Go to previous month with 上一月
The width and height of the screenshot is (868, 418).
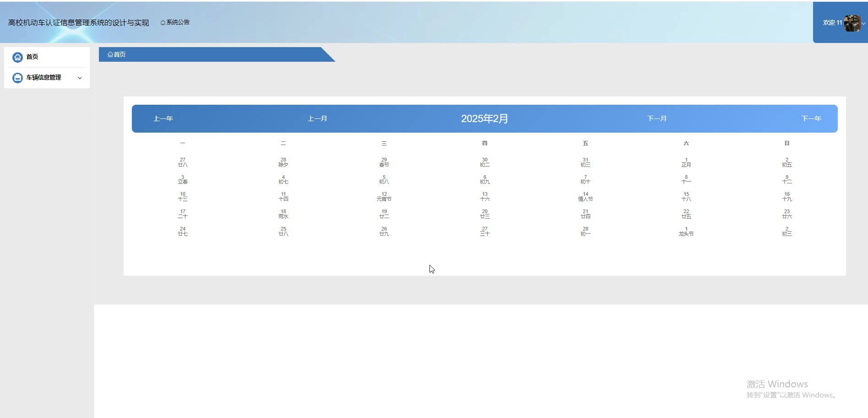point(317,119)
